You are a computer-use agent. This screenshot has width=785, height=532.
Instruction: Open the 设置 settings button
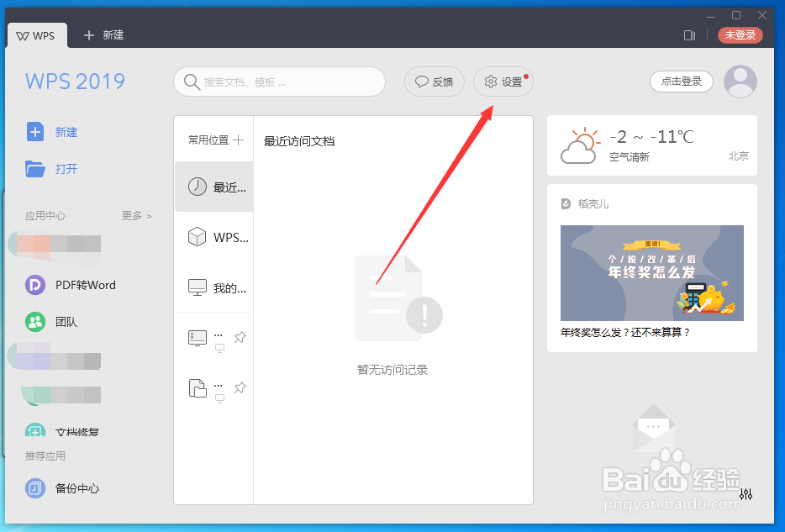pos(503,82)
